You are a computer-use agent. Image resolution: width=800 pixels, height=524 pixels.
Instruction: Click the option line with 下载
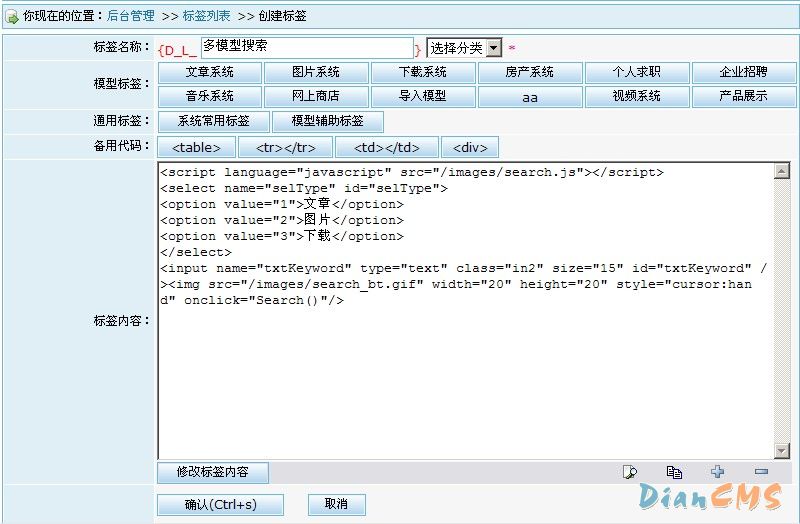[282, 236]
